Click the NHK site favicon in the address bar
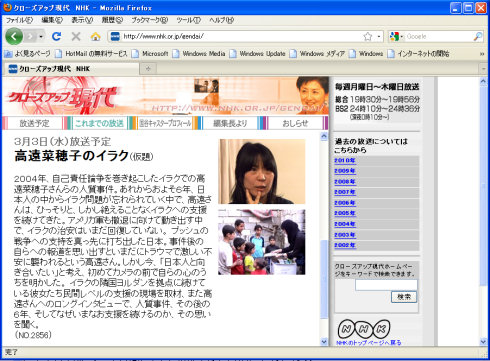Viewport: 490px width, 361px height. (115, 36)
